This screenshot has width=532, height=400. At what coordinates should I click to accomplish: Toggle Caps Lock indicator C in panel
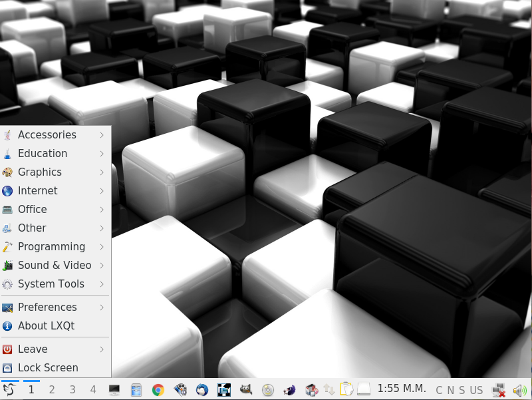click(x=439, y=390)
